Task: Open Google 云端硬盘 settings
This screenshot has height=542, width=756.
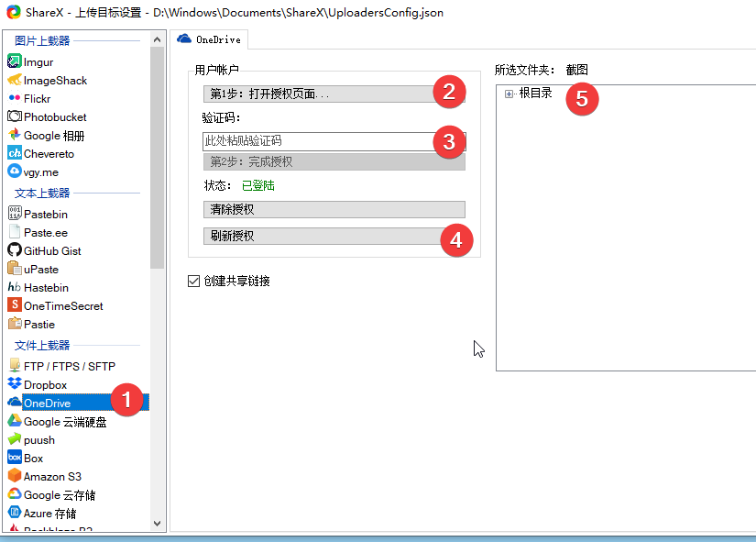Action: click(x=65, y=422)
